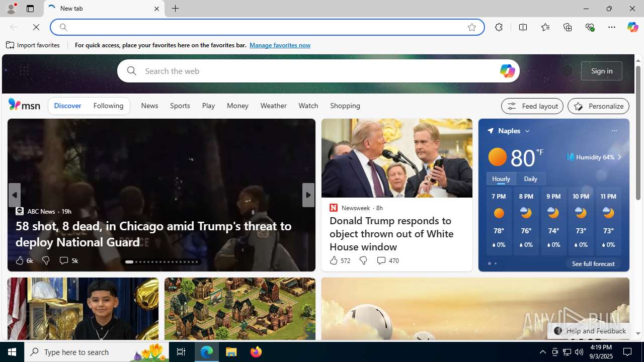Image resolution: width=644 pixels, height=362 pixels.
Task: Show hidden system tray icons
Action: point(542,352)
